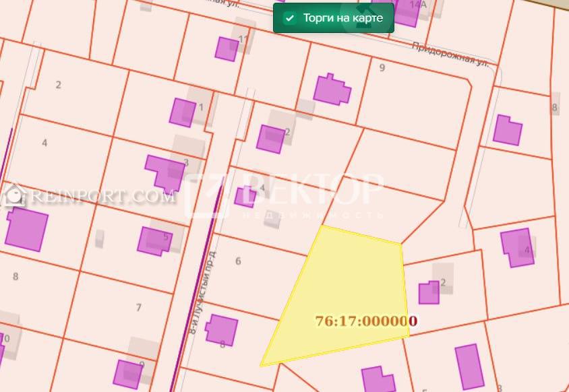Toggle the "Торги на карте" checkmark
This screenshot has width=569, height=392.
(290, 18)
